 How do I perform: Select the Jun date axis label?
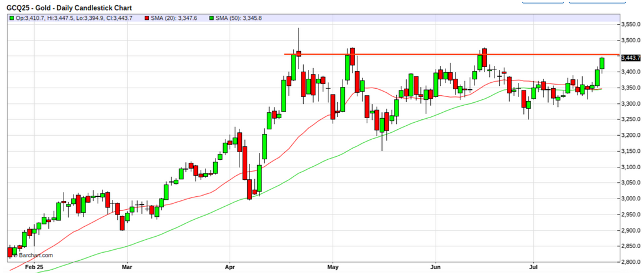[x=436, y=266]
